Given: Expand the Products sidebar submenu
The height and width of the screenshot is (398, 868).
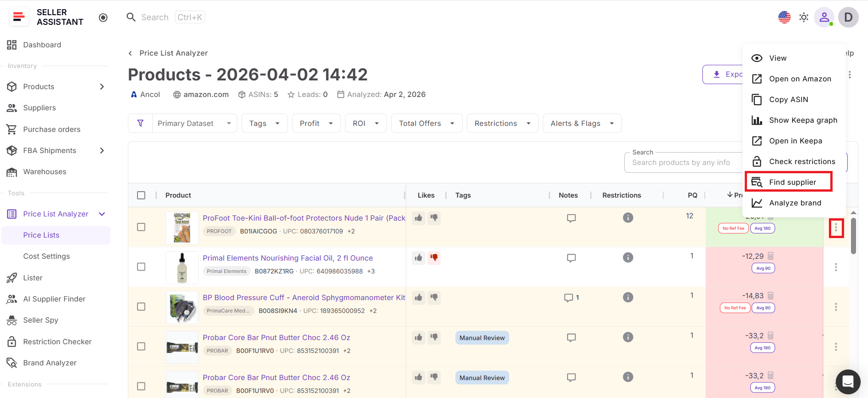Looking at the screenshot, I should [102, 86].
